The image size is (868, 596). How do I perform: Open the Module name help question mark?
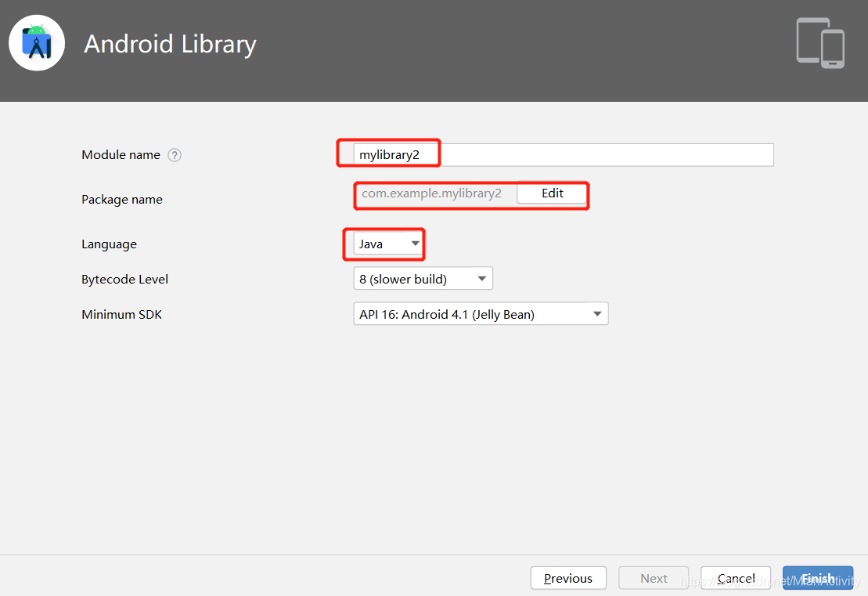[x=175, y=155]
